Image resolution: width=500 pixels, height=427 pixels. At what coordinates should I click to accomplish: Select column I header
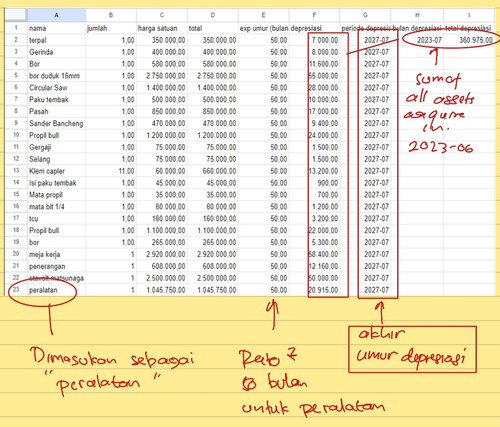[469, 15]
